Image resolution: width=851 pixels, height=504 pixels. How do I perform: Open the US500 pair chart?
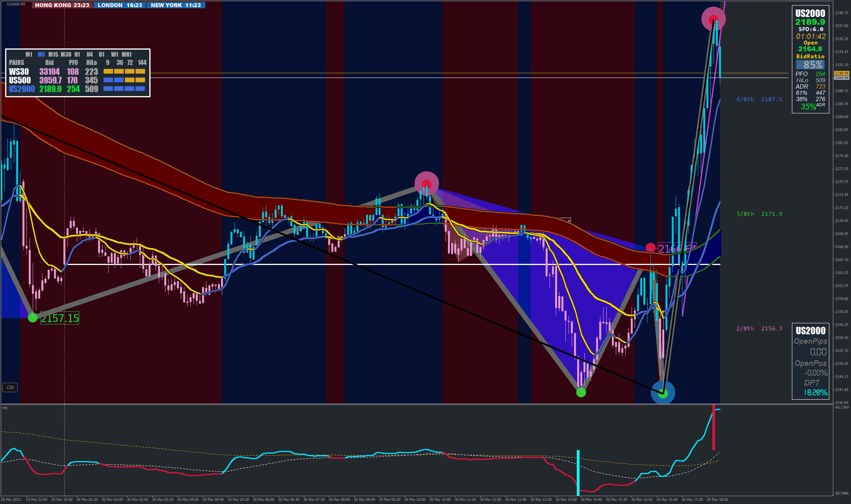tap(20, 80)
